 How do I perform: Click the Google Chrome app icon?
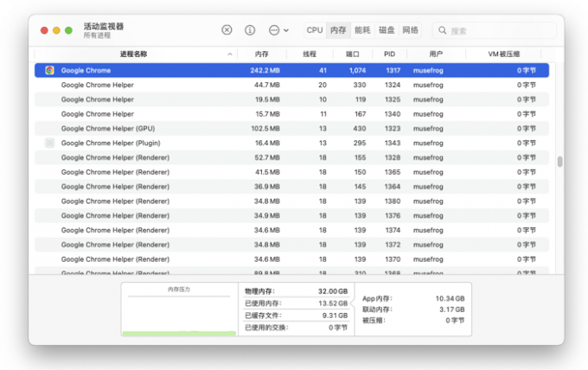49,70
